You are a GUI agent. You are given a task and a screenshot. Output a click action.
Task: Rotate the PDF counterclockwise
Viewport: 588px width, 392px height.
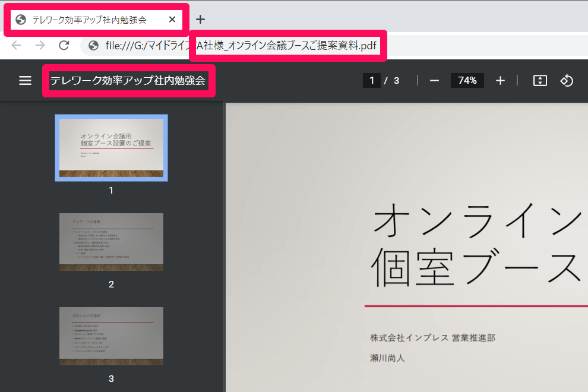pos(567,81)
